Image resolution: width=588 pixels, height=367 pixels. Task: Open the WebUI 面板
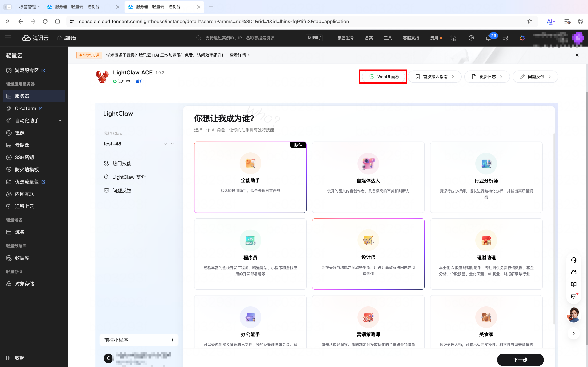[383, 76]
